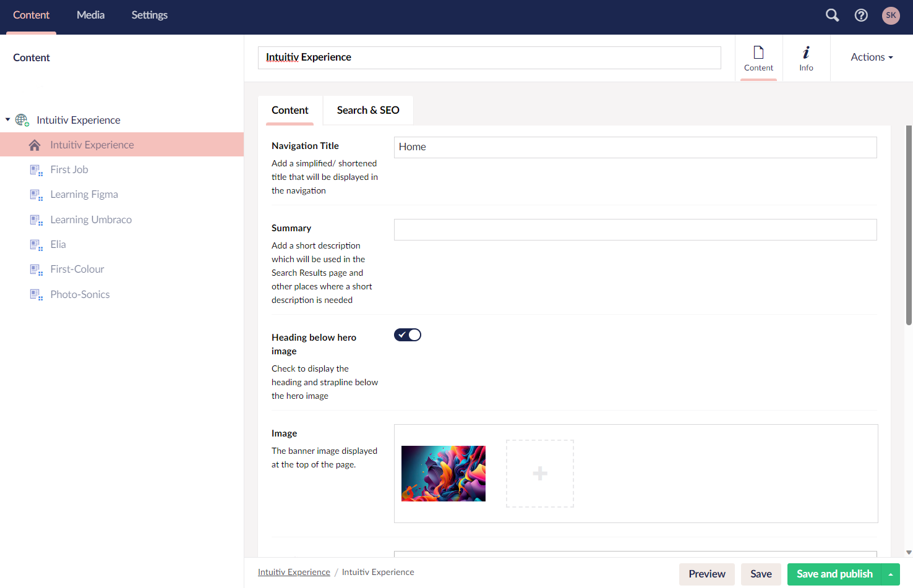Open the help question mark icon

861,15
